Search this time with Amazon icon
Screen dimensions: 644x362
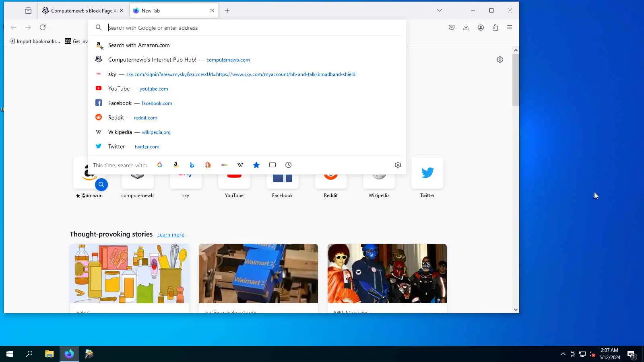pos(176,165)
